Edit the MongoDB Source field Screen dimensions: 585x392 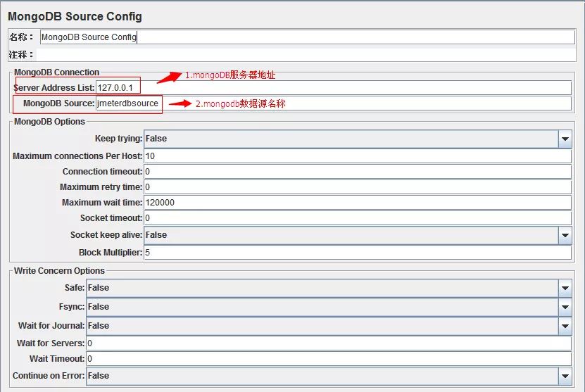tap(333, 103)
